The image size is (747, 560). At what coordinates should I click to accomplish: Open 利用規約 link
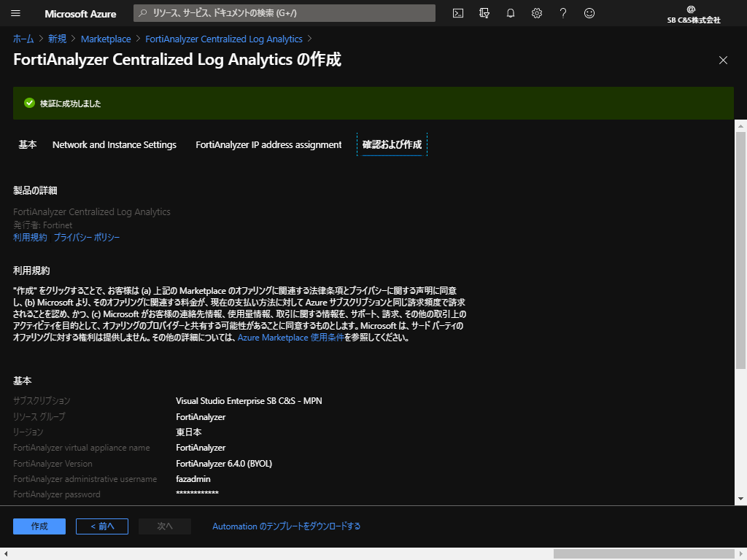30,237
